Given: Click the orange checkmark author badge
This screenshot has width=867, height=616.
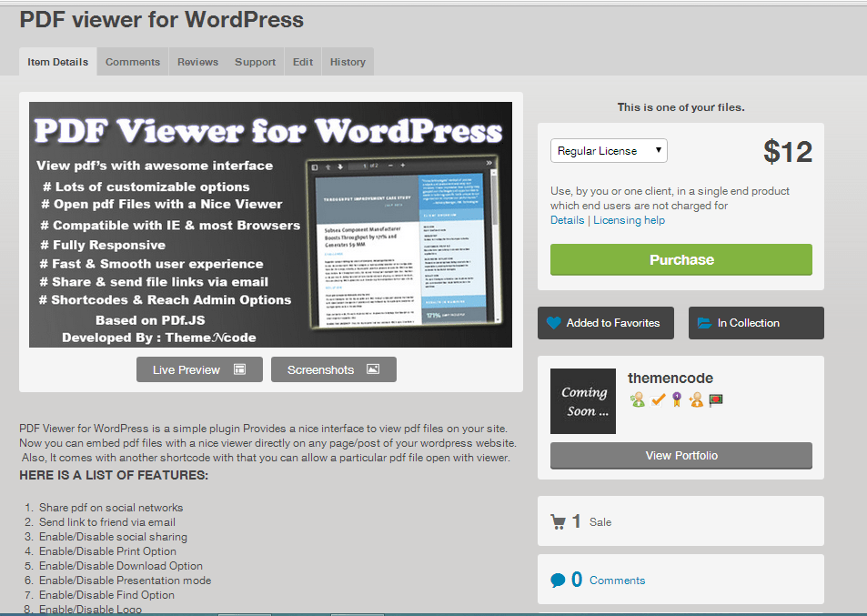Looking at the screenshot, I should [658, 399].
